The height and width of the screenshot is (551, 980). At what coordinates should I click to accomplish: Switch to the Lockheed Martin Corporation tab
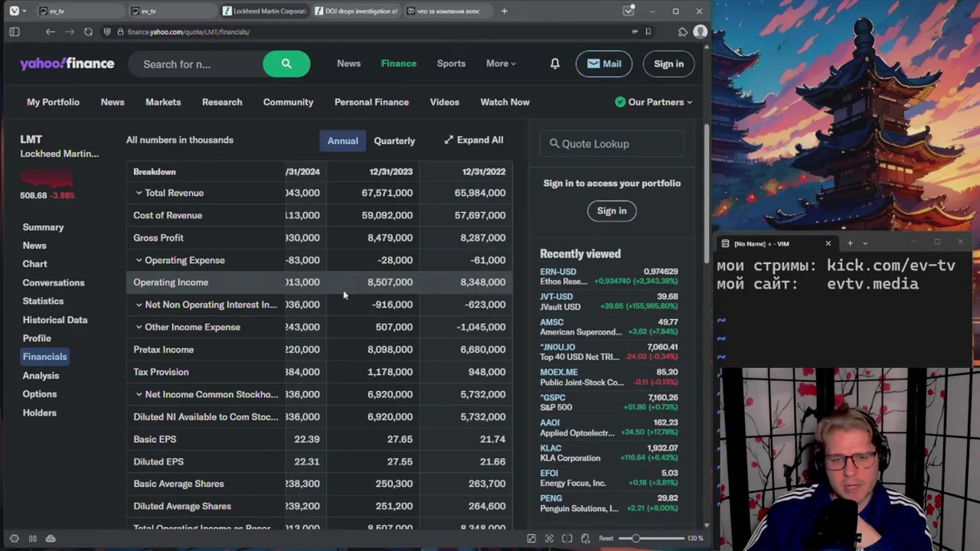[264, 11]
